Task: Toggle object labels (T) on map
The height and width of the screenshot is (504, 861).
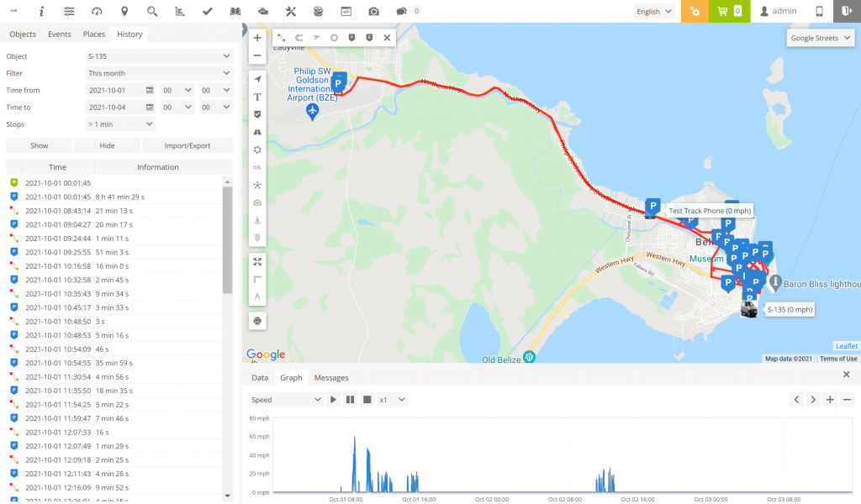Action: click(257, 97)
